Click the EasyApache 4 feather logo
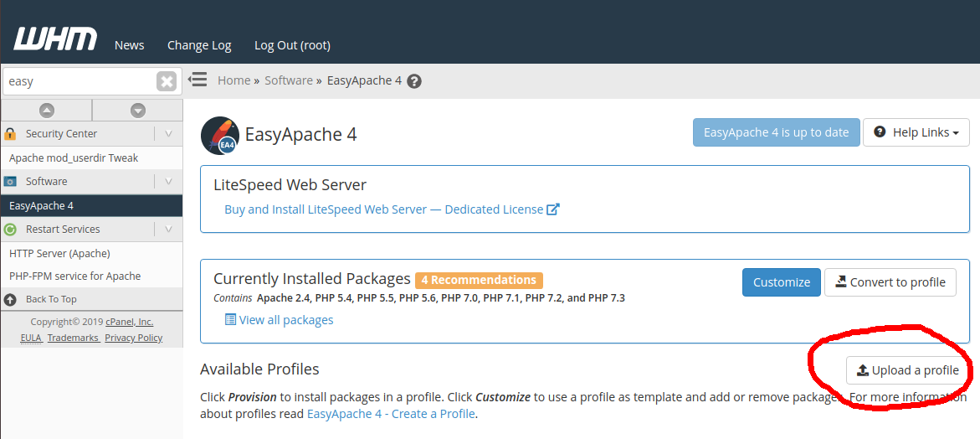The height and width of the screenshot is (439, 980). (220, 135)
